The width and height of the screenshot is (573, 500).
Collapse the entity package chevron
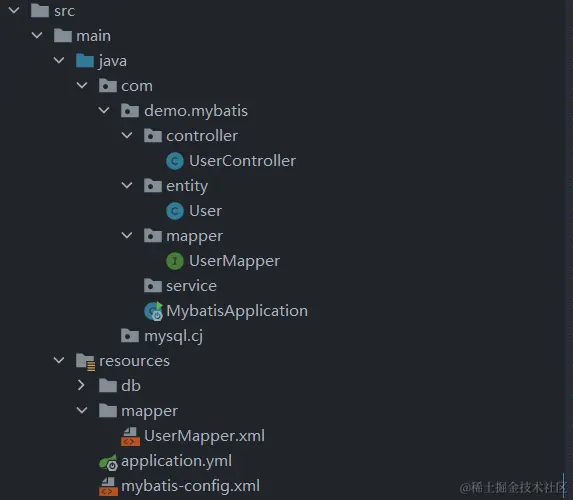pos(127,185)
